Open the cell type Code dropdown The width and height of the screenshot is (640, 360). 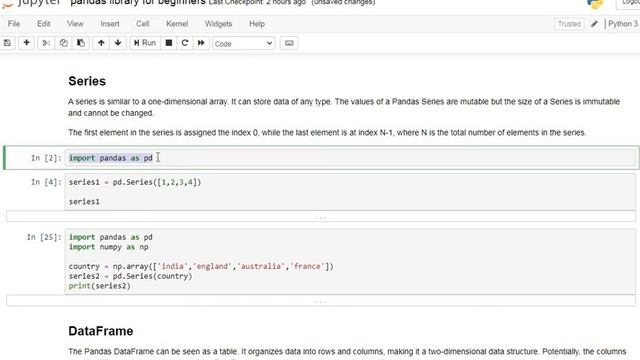coord(243,43)
